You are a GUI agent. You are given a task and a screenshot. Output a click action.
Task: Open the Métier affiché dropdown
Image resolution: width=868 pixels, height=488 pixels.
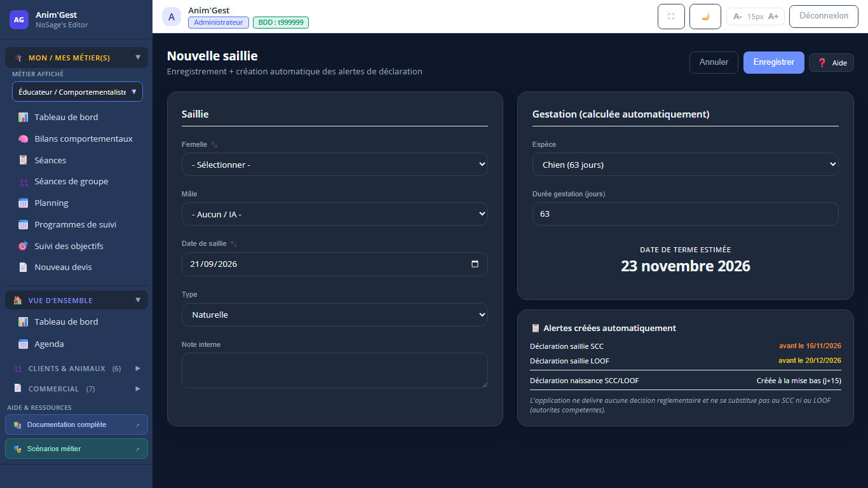click(x=78, y=91)
